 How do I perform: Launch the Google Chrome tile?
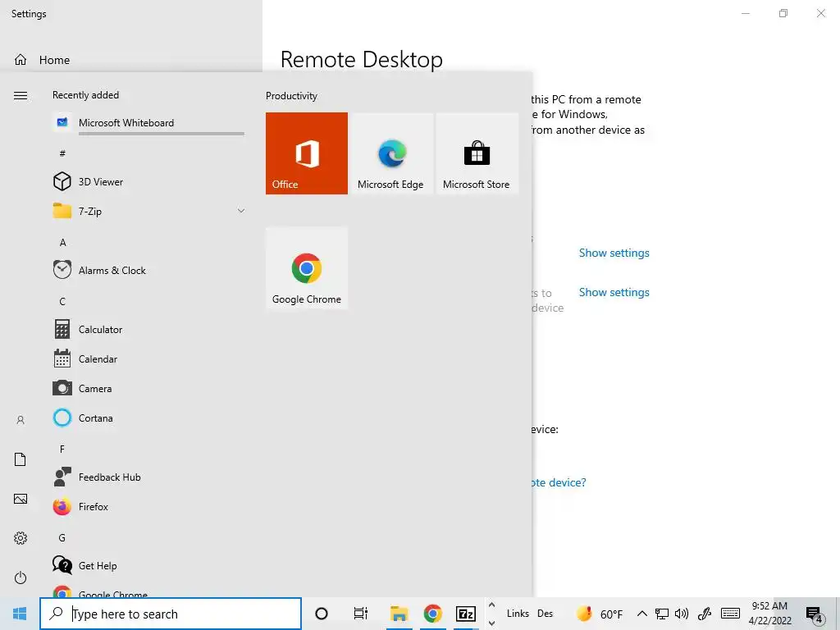[x=307, y=268]
